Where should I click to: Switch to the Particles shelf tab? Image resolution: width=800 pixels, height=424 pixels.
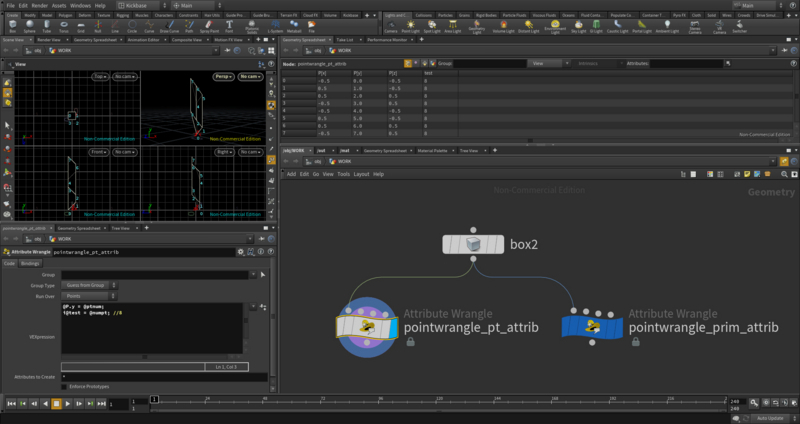(x=445, y=15)
